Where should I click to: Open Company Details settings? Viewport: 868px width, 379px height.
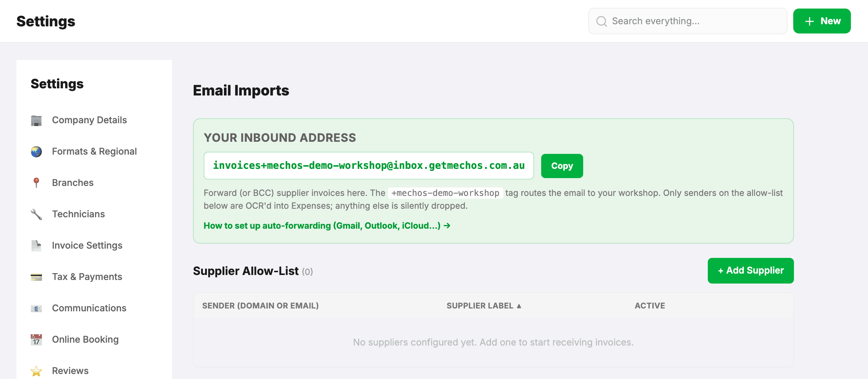[x=89, y=120]
